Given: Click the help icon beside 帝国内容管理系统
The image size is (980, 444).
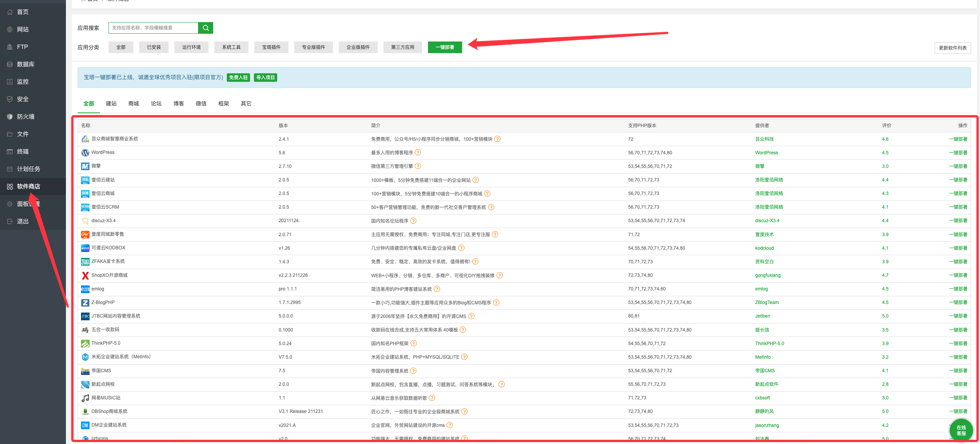Looking at the screenshot, I should pyautogui.click(x=413, y=371).
